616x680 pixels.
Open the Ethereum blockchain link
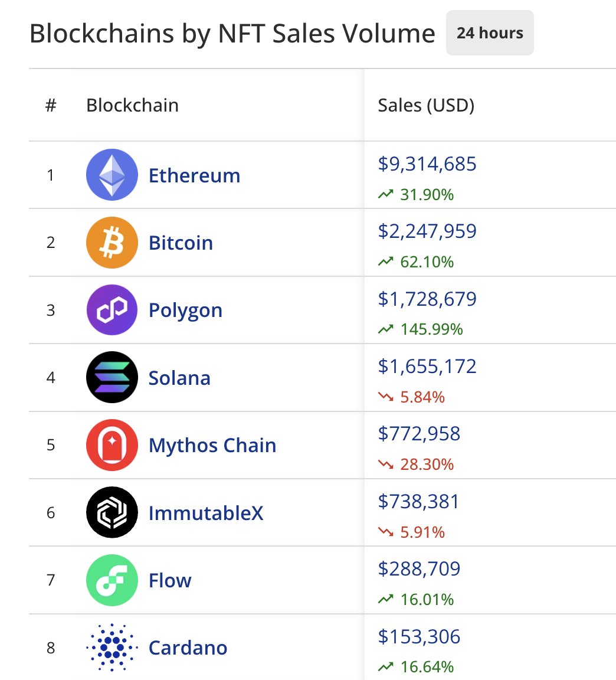click(x=194, y=175)
